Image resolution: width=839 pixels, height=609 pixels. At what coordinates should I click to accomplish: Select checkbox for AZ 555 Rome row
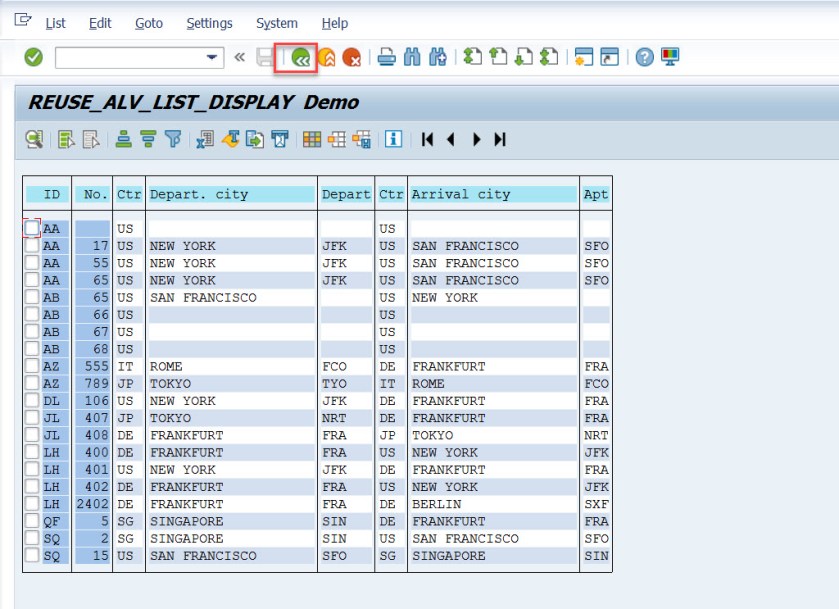[x=32, y=366]
